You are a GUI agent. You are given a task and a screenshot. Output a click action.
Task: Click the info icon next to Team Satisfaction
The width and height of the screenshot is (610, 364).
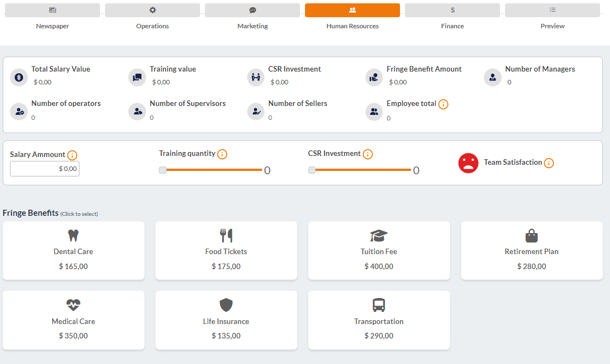[x=549, y=163]
